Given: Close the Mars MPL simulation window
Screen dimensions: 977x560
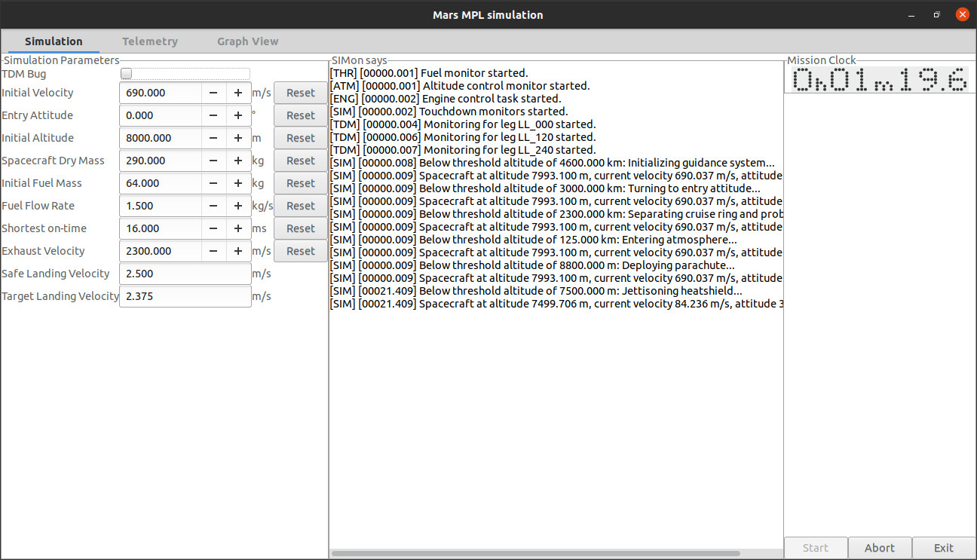Looking at the screenshot, I should pos(962,14).
